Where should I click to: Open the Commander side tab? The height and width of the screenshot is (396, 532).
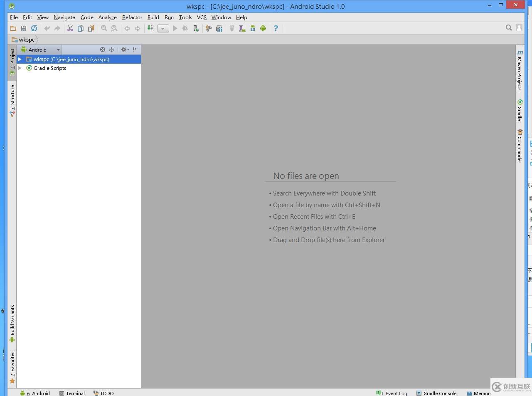click(520, 146)
